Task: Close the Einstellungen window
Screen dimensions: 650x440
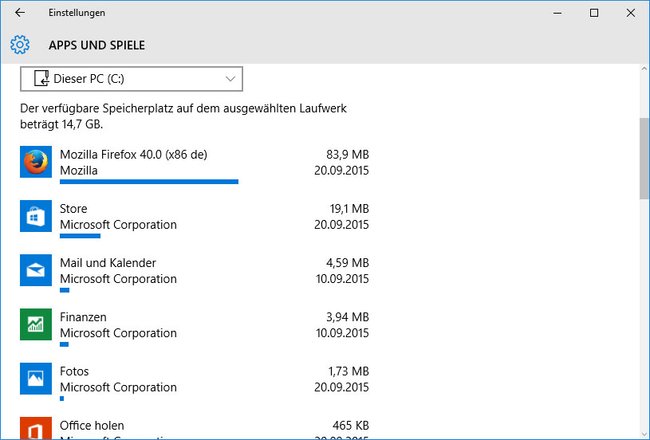Action: (x=631, y=13)
